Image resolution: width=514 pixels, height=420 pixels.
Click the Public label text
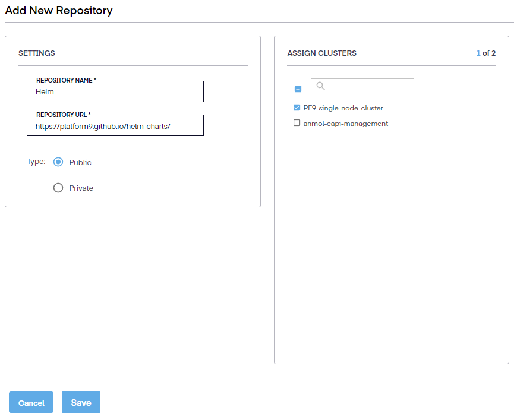[80, 162]
